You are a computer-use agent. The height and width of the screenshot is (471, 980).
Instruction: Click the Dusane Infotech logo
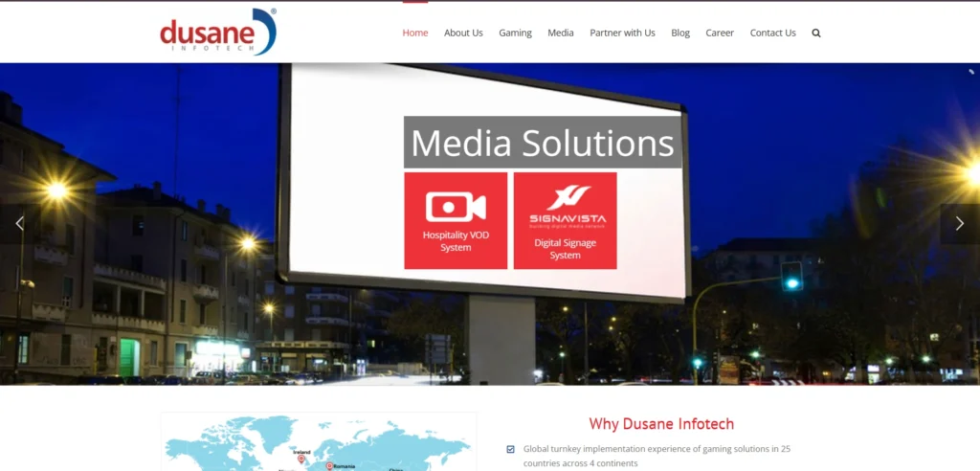tap(218, 32)
